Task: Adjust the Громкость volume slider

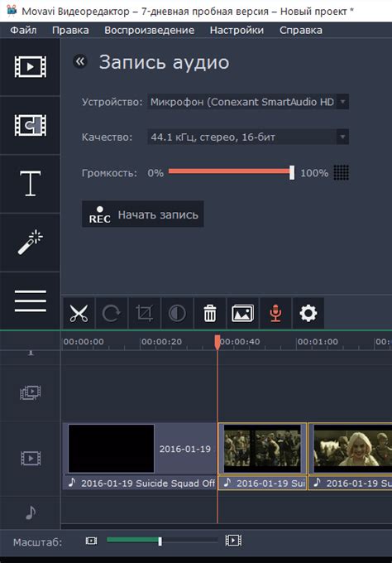Action: pos(232,172)
